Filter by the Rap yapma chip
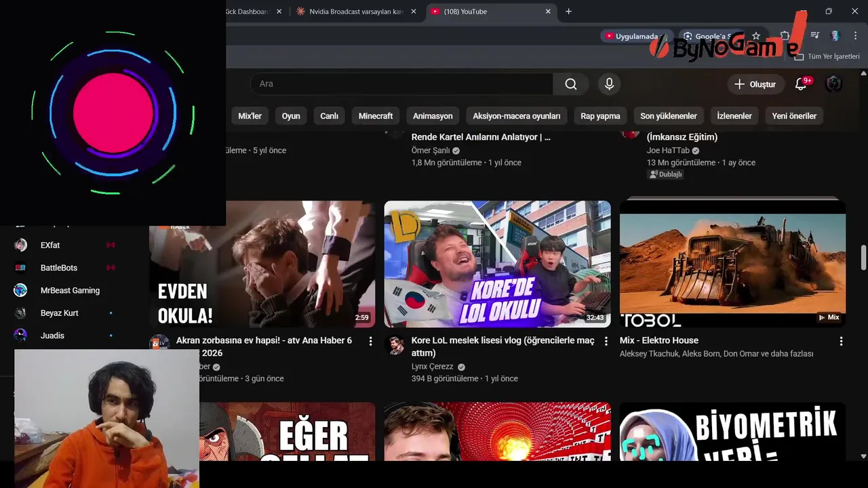The height and width of the screenshot is (488, 868). click(600, 116)
